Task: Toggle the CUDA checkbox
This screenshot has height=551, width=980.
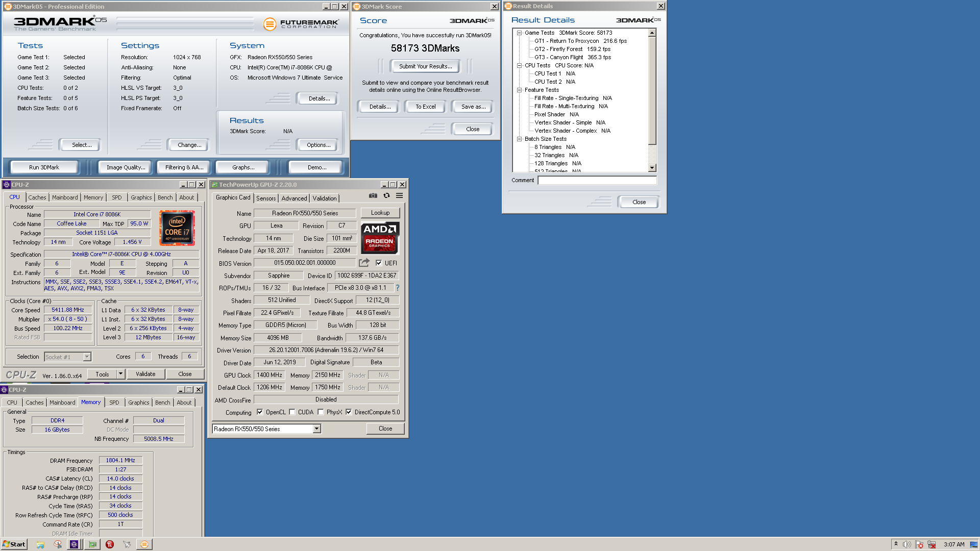Action: coord(292,412)
